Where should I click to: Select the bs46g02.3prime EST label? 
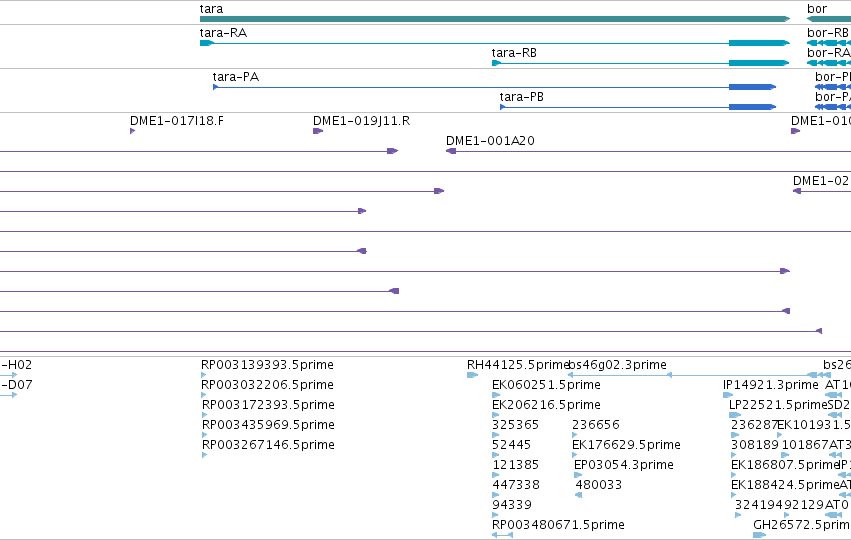point(618,365)
